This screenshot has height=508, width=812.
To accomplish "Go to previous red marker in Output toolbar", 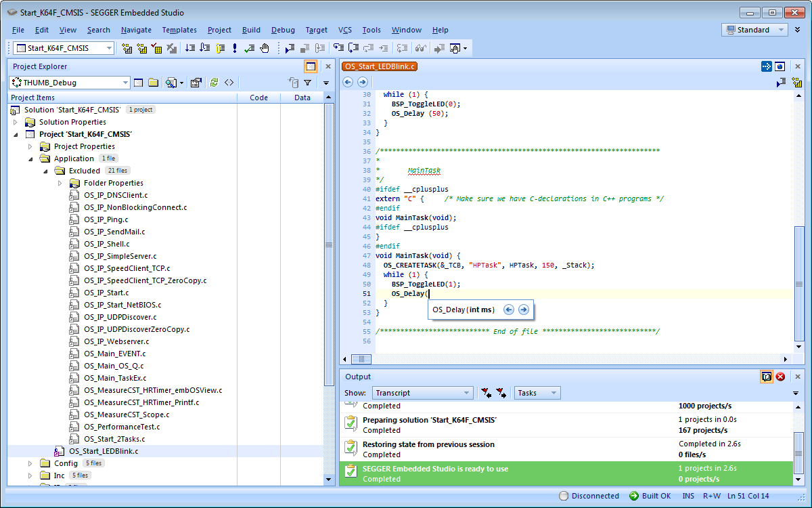I will (x=486, y=393).
